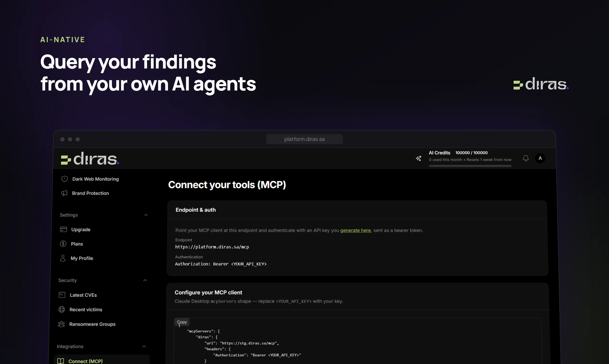Click the "100000 / 100000" credits value
The width and height of the screenshot is (609, 364).
click(x=471, y=153)
